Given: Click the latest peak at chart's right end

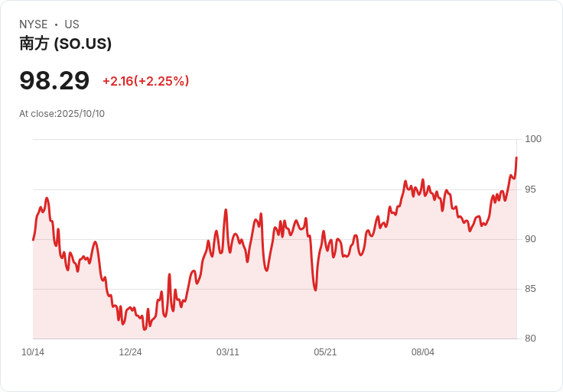Looking at the screenshot, I should [x=516, y=157].
